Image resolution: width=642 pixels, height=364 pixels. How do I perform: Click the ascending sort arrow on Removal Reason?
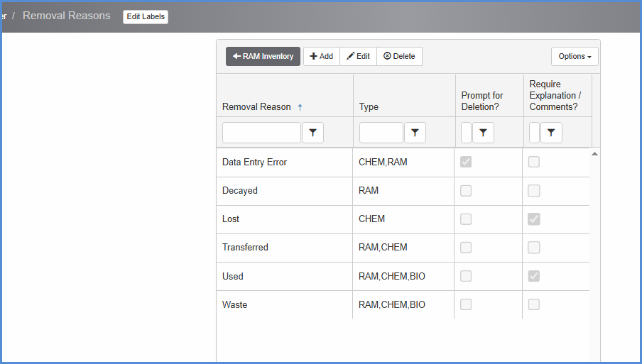click(300, 107)
